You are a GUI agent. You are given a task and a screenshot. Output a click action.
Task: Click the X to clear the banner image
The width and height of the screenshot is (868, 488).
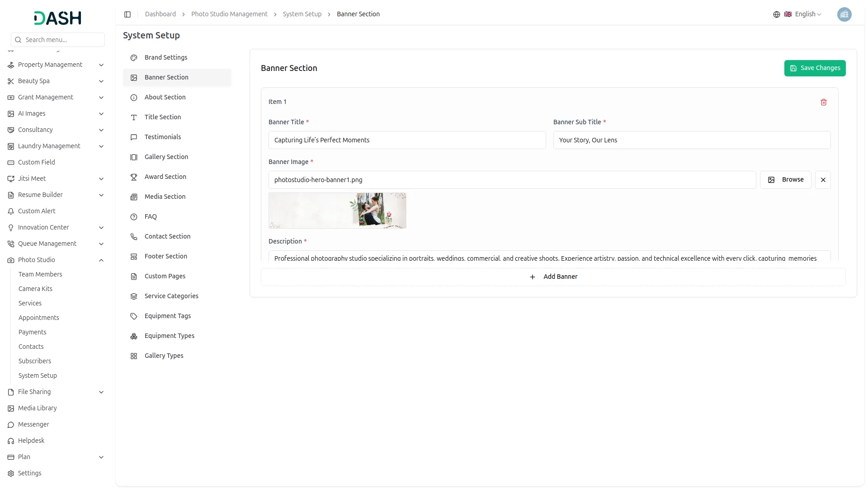tap(823, 180)
